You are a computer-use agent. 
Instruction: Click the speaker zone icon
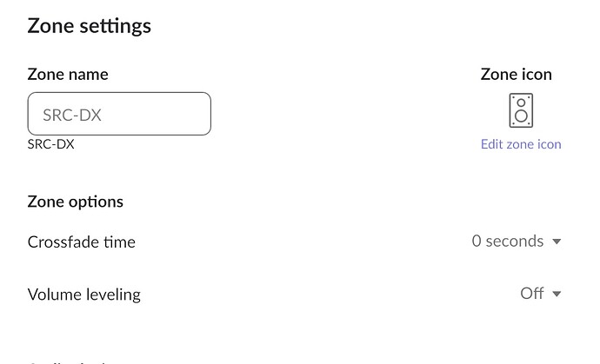521,111
